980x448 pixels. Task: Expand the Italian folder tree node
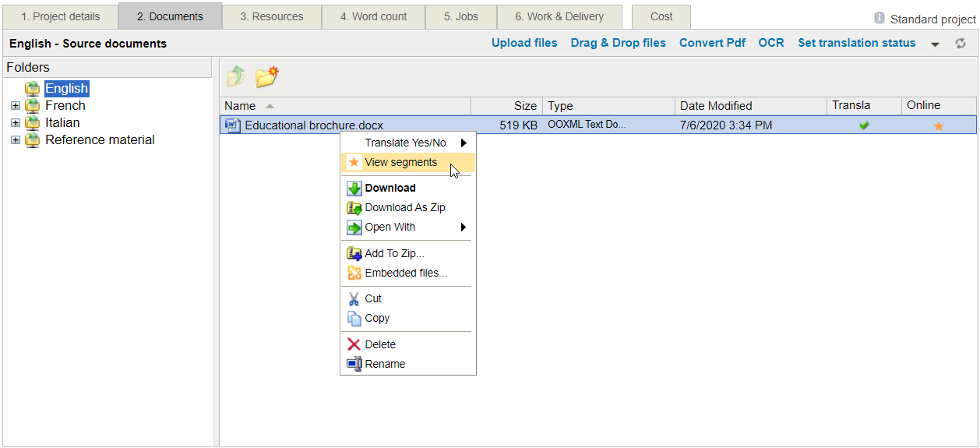(x=16, y=123)
